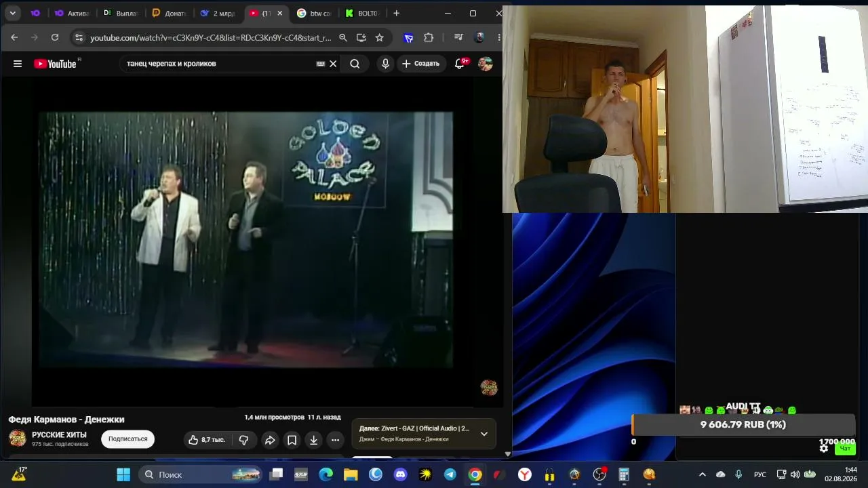The height and width of the screenshot is (488, 868).
Task: Start voice search with microphone
Action: pos(385,64)
